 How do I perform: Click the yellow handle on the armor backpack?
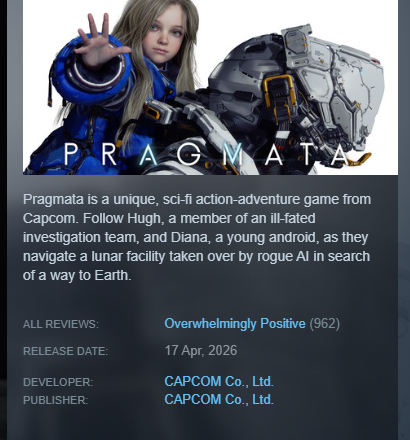(279, 91)
